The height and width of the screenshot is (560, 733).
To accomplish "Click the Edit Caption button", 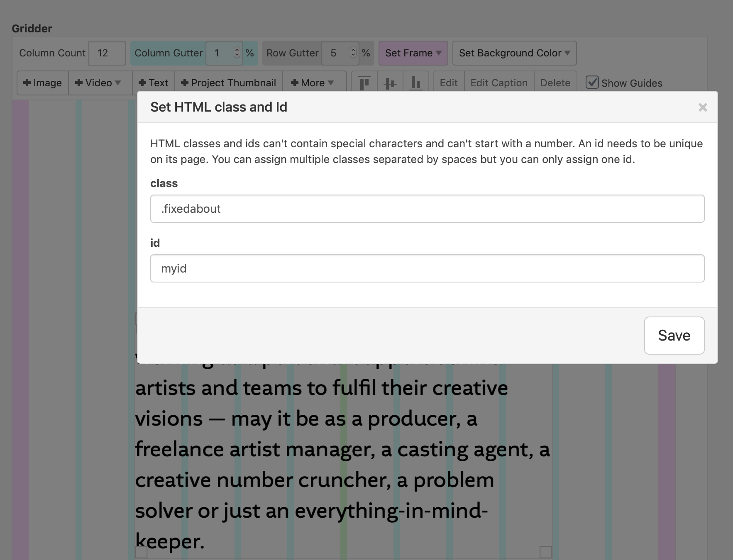I will (x=498, y=83).
